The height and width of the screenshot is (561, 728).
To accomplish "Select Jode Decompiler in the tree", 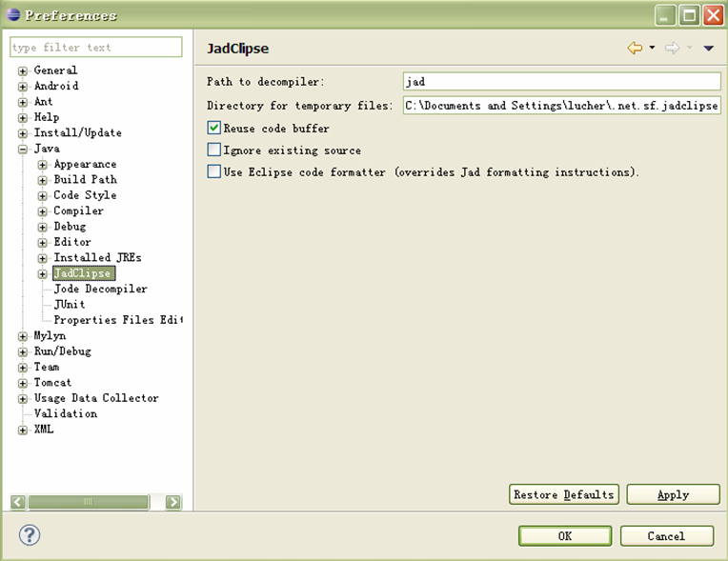I will pyautogui.click(x=100, y=289).
